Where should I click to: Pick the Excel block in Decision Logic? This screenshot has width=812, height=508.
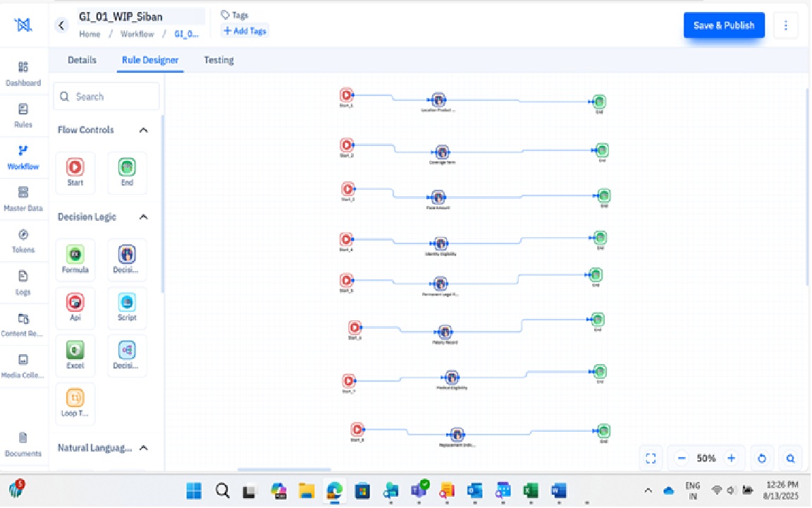tap(75, 355)
